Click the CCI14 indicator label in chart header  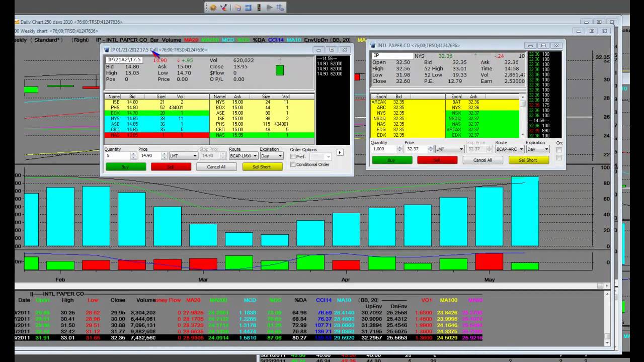point(275,40)
